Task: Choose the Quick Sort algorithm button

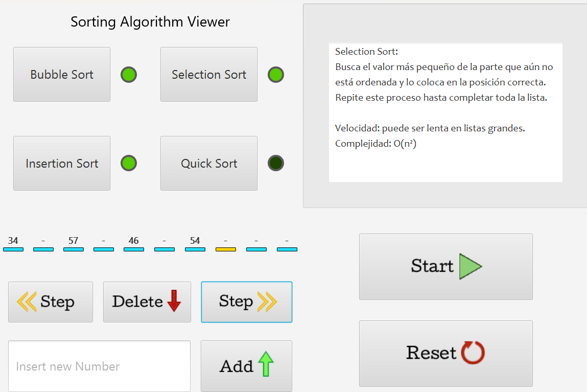Action: pyautogui.click(x=209, y=163)
